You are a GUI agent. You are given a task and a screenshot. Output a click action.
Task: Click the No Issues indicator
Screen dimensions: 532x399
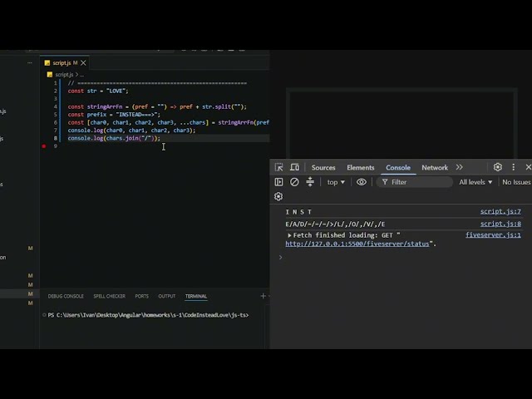point(516,182)
